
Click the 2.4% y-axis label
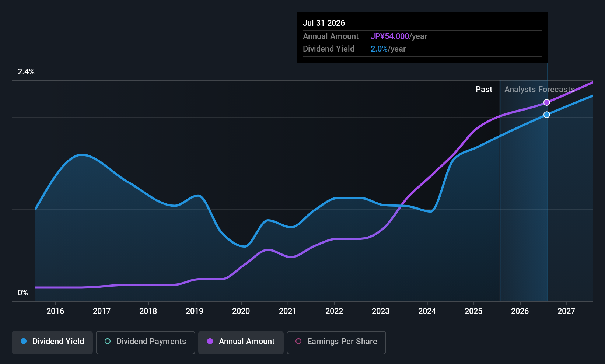tap(26, 71)
